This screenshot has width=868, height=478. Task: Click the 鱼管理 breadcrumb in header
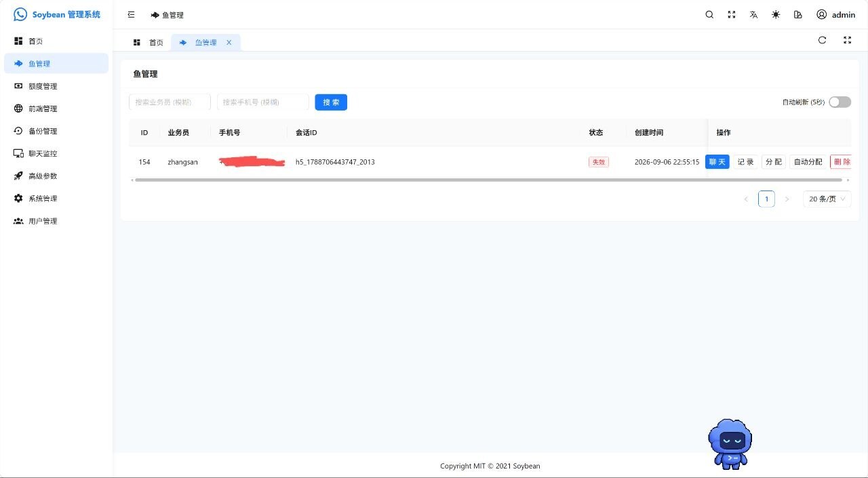[x=167, y=15]
